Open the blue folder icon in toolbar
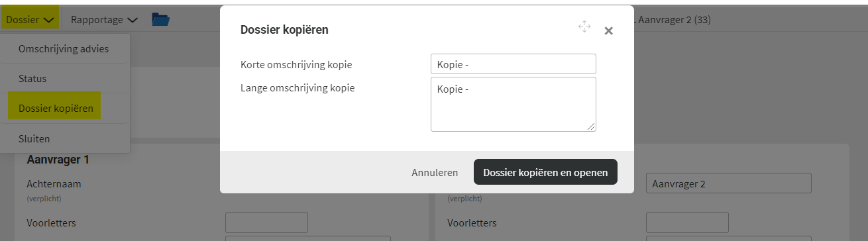 tap(160, 19)
